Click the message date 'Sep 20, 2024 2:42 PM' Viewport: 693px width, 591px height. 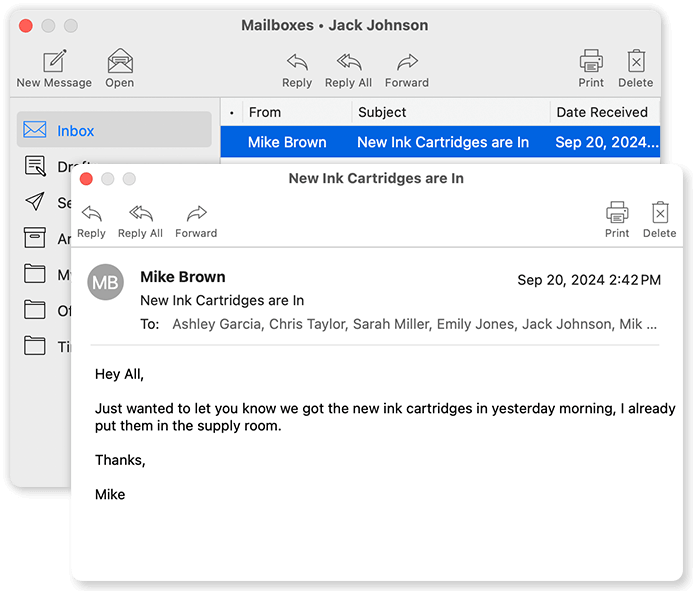click(589, 280)
